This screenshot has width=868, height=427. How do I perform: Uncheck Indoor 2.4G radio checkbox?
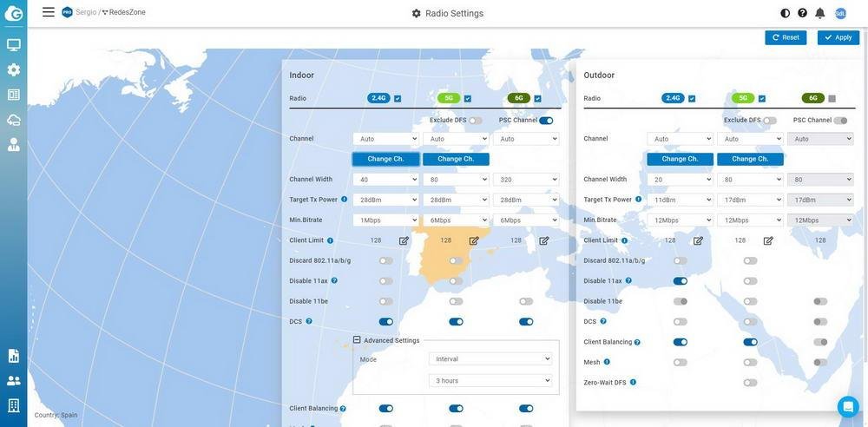(398, 99)
